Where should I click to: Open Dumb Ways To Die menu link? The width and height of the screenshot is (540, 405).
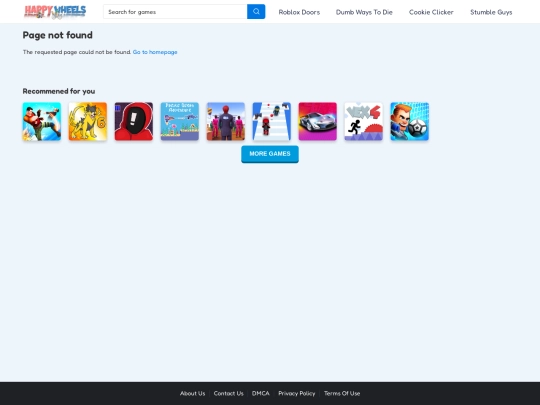(364, 12)
